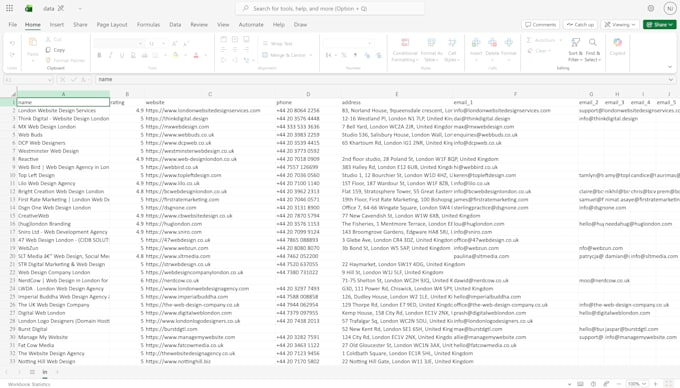This screenshot has width=680, height=388.
Task: Align text left
Action: (223, 49)
